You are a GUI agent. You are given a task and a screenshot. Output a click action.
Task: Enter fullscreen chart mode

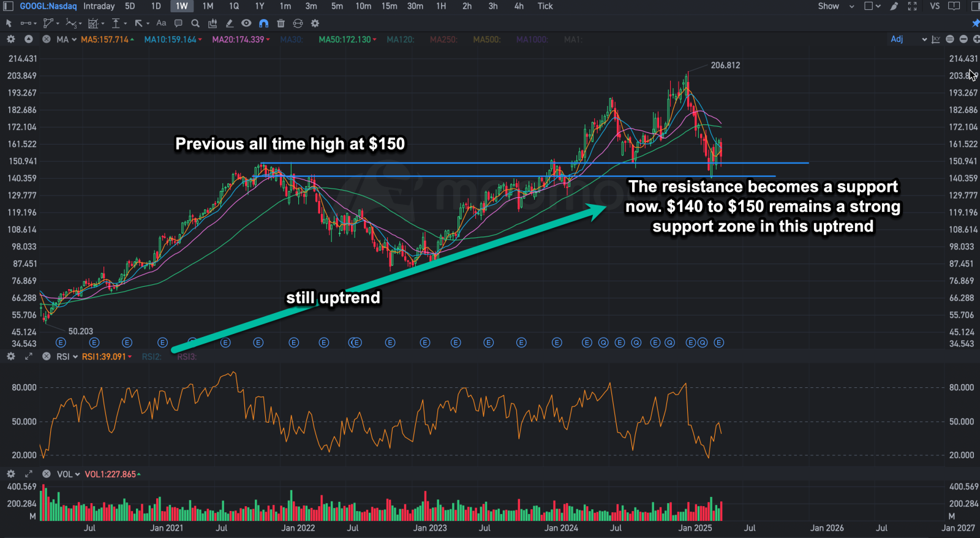(x=912, y=6)
